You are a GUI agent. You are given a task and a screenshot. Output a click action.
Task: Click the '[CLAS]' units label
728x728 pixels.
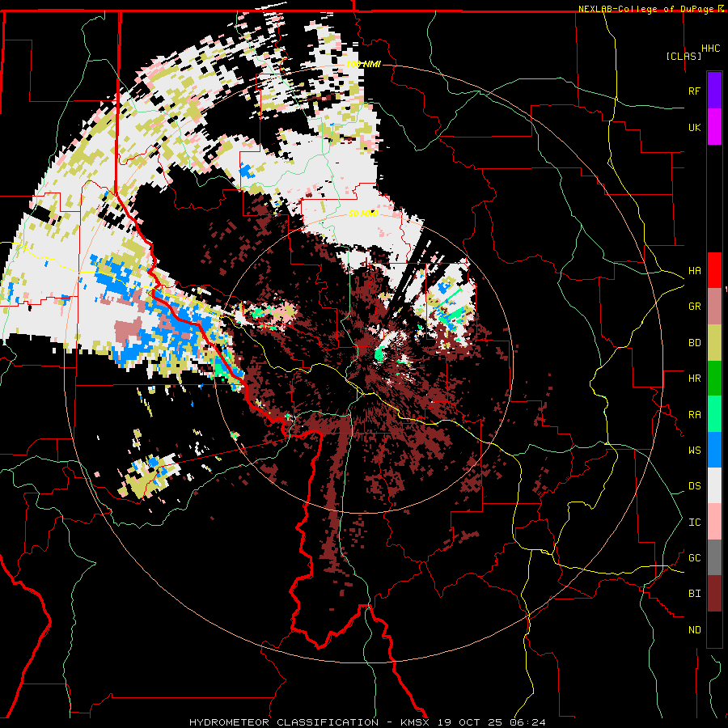(x=684, y=56)
